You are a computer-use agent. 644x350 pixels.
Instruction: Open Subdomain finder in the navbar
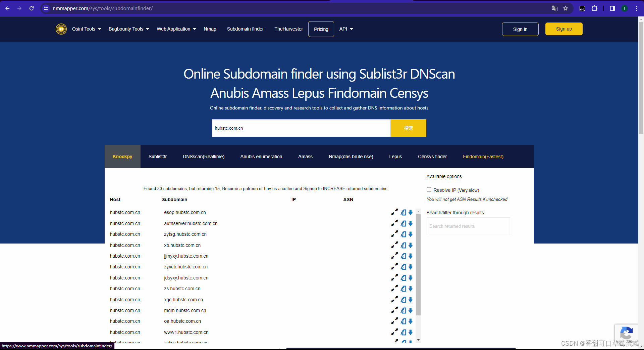click(246, 29)
